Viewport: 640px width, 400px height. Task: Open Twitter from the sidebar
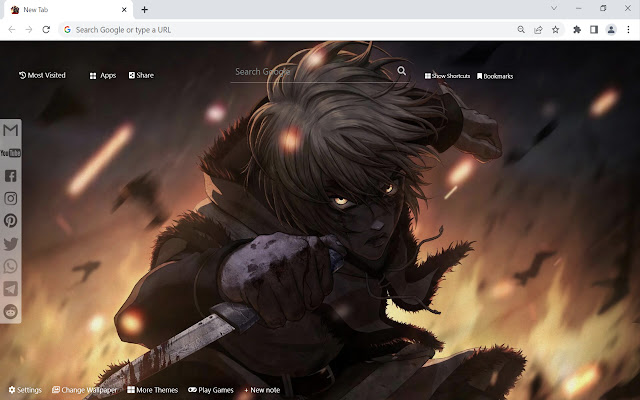(11, 244)
